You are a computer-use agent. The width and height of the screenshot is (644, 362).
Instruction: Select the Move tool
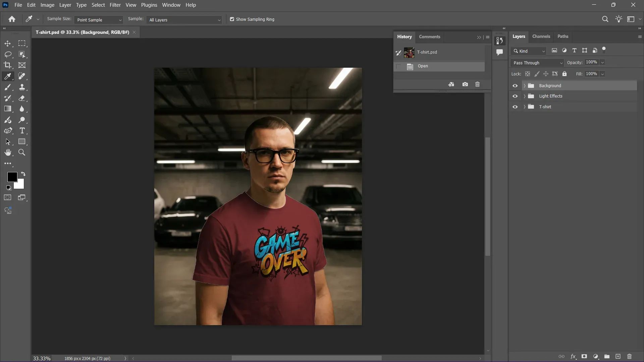[x=8, y=44]
